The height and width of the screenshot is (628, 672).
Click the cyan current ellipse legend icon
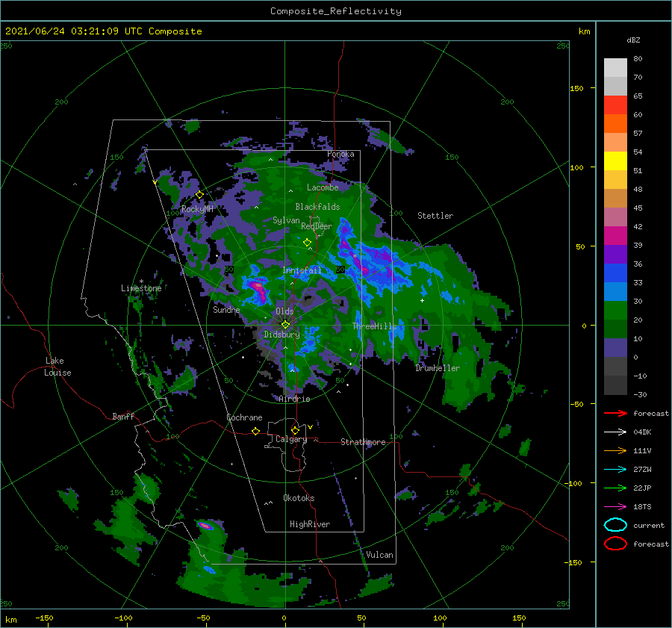coord(615,525)
